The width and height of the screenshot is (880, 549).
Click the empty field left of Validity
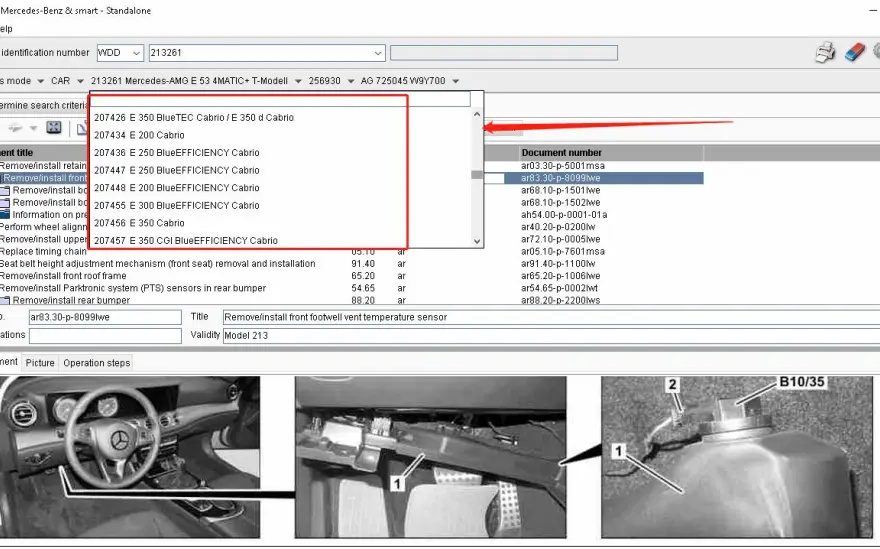tap(105, 336)
